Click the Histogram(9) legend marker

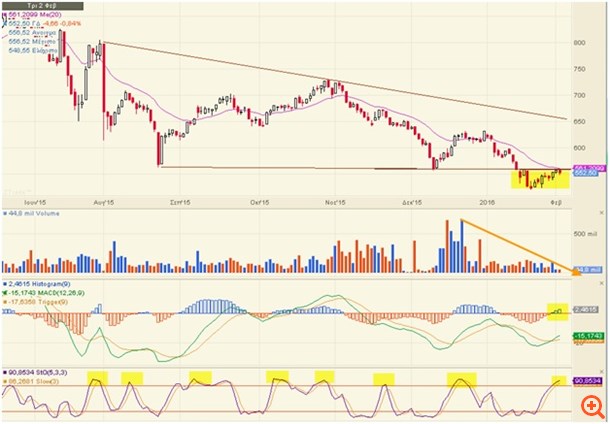pos(4,284)
